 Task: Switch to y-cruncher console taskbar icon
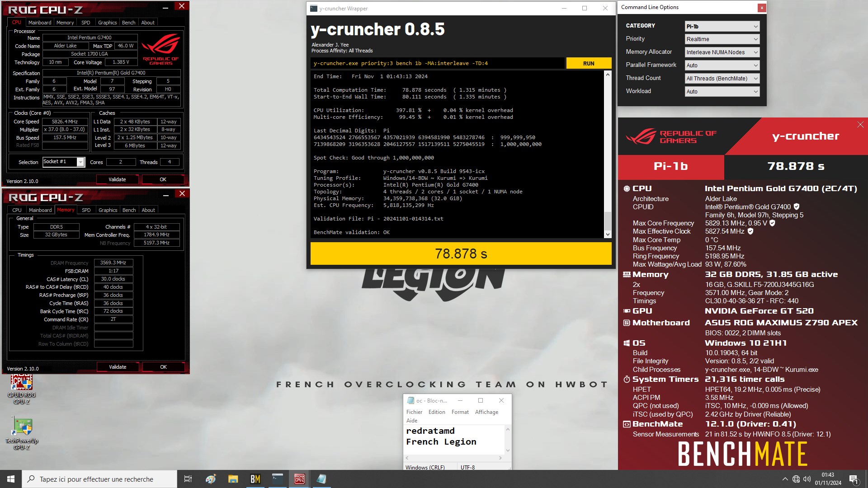[277, 479]
